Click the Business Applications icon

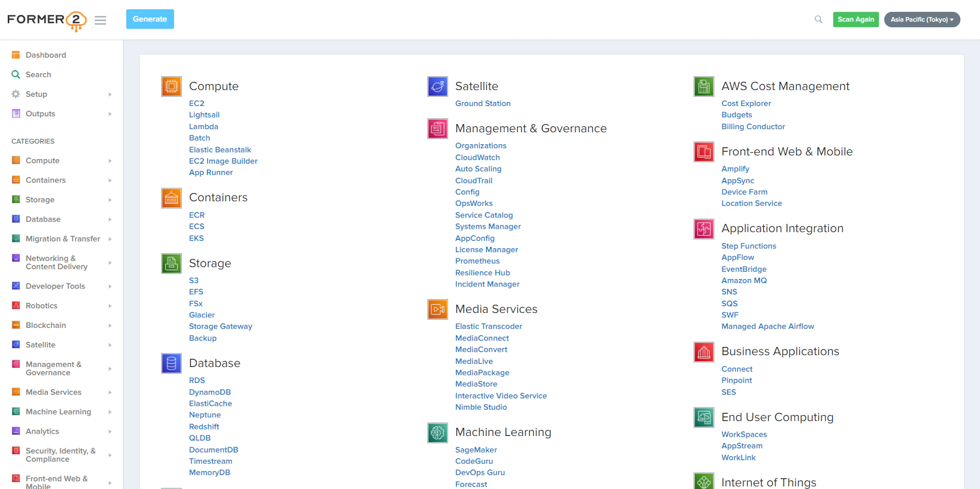coord(704,352)
